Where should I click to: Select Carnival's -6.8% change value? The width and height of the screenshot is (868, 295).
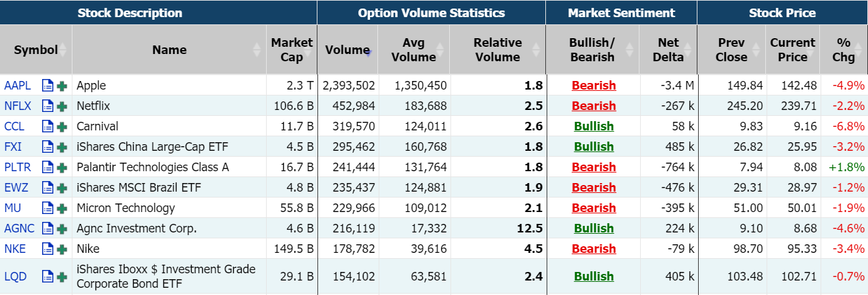pos(848,126)
